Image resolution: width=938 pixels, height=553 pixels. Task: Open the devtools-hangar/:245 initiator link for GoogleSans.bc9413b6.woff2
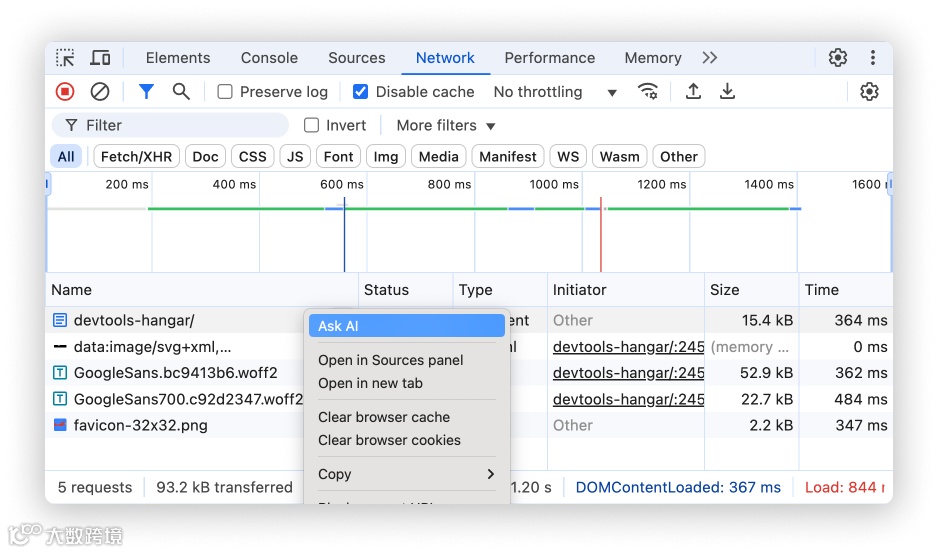coord(628,373)
